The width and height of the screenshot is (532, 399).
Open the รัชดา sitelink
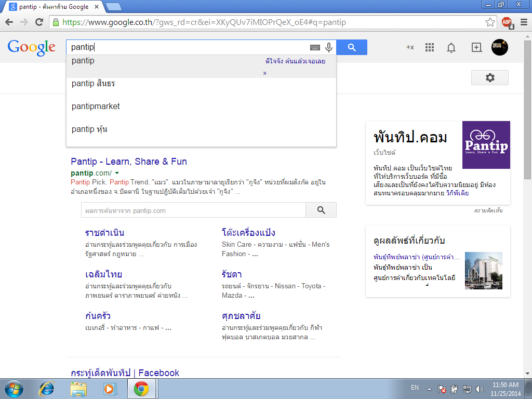(x=232, y=274)
